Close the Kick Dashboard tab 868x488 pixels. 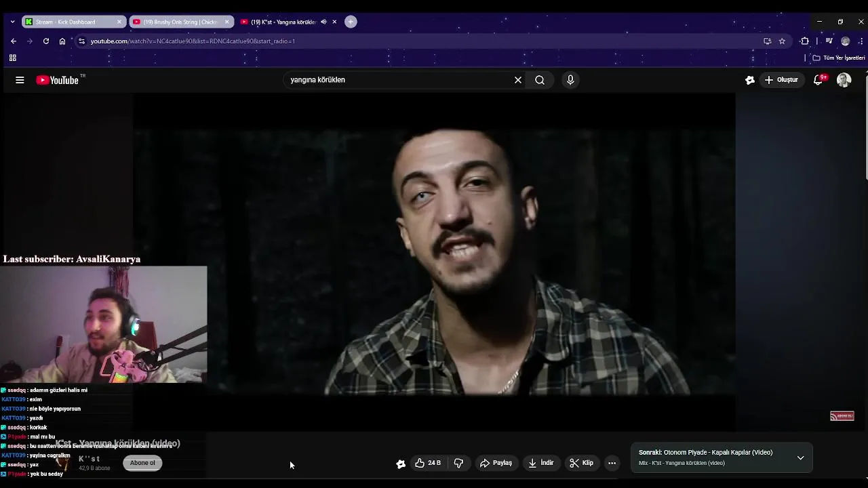(x=119, y=22)
